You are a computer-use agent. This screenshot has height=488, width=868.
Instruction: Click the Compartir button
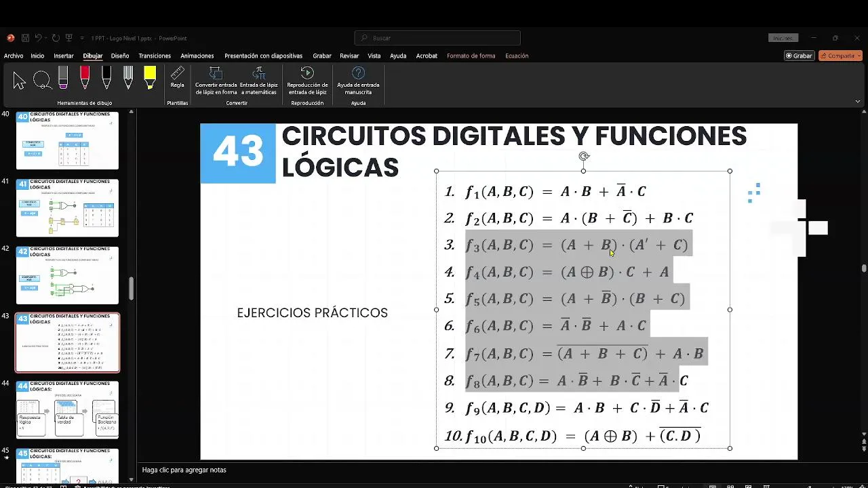840,56
